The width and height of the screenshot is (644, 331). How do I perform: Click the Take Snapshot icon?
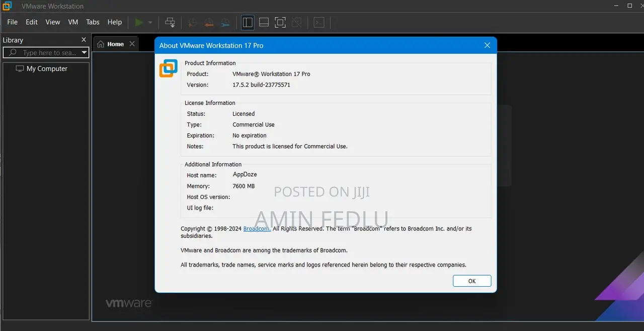192,22
